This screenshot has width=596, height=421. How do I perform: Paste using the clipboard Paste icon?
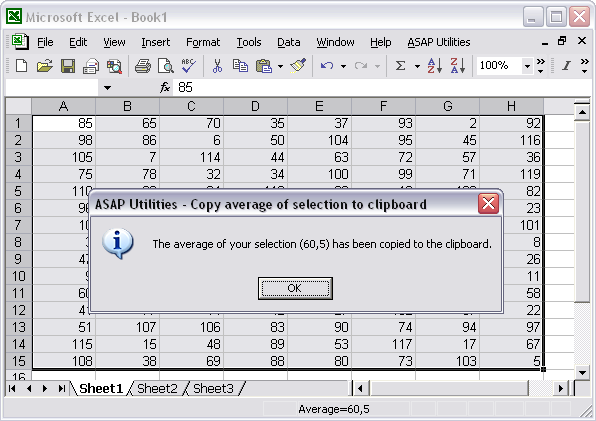click(x=264, y=66)
